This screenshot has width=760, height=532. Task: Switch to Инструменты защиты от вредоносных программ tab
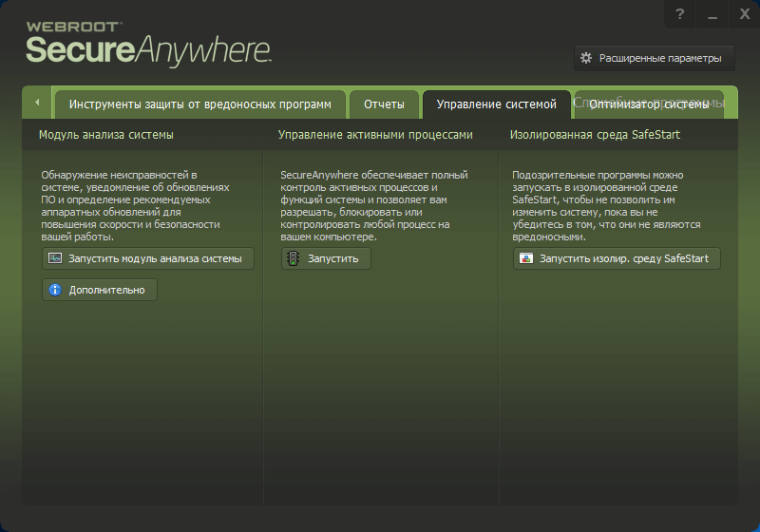click(x=200, y=104)
